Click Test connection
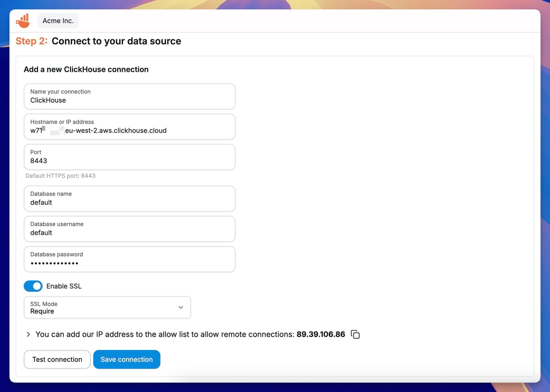 pos(57,359)
